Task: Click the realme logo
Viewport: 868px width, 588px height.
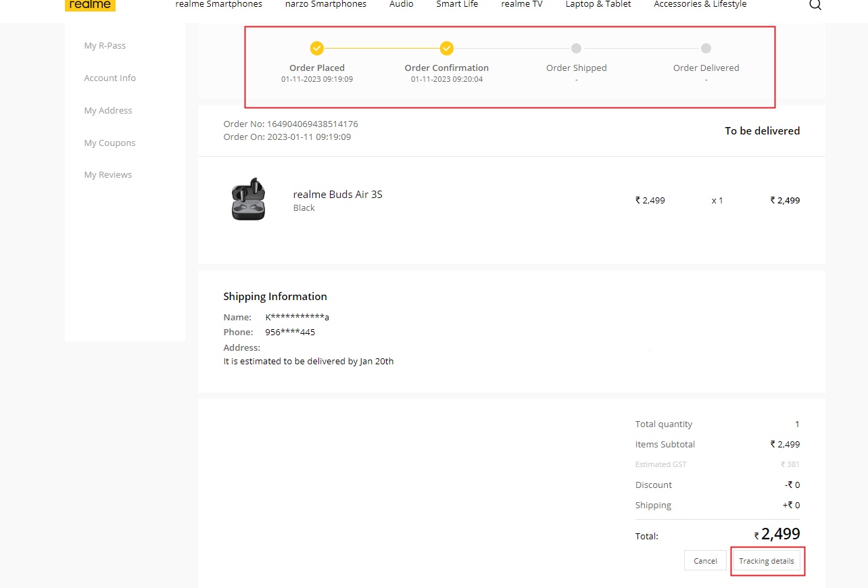Action: tap(90, 5)
